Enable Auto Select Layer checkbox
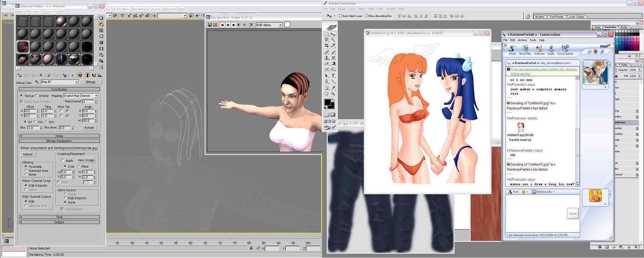The image size is (644, 258). click(340, 16)
